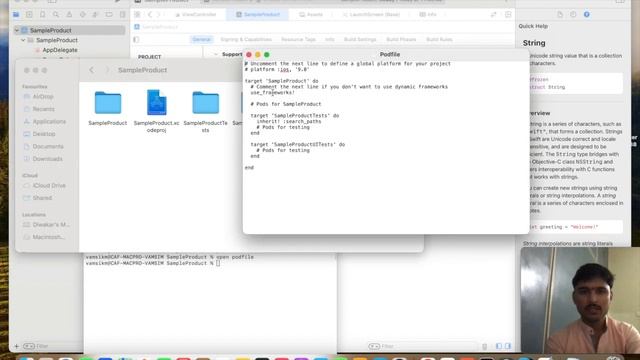Add editor pane on the right

(x=508, y=15)
